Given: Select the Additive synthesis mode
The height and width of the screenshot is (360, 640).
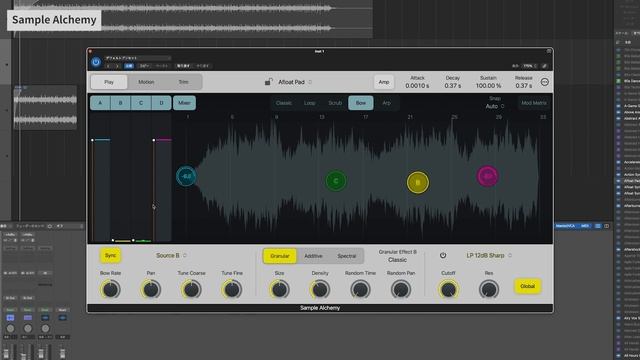Looking at the screenshot, I should pos(313,256).
